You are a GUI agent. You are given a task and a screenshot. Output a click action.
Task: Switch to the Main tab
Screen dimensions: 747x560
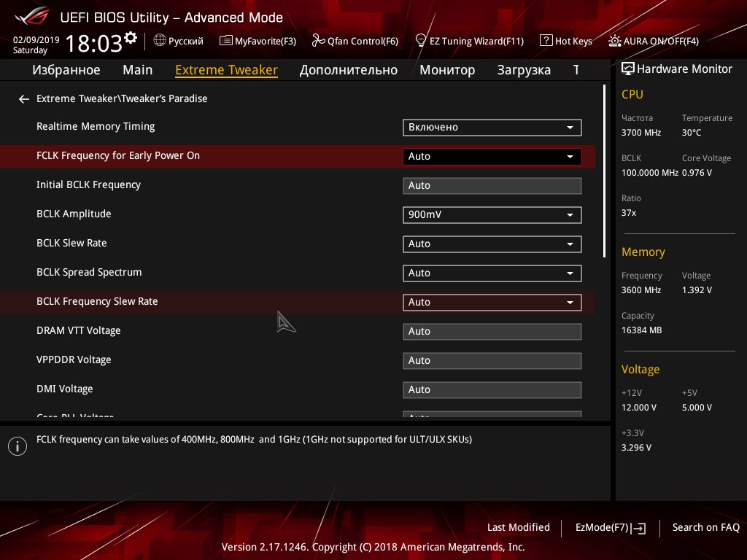pyautogui.click(x=138, y=70)
